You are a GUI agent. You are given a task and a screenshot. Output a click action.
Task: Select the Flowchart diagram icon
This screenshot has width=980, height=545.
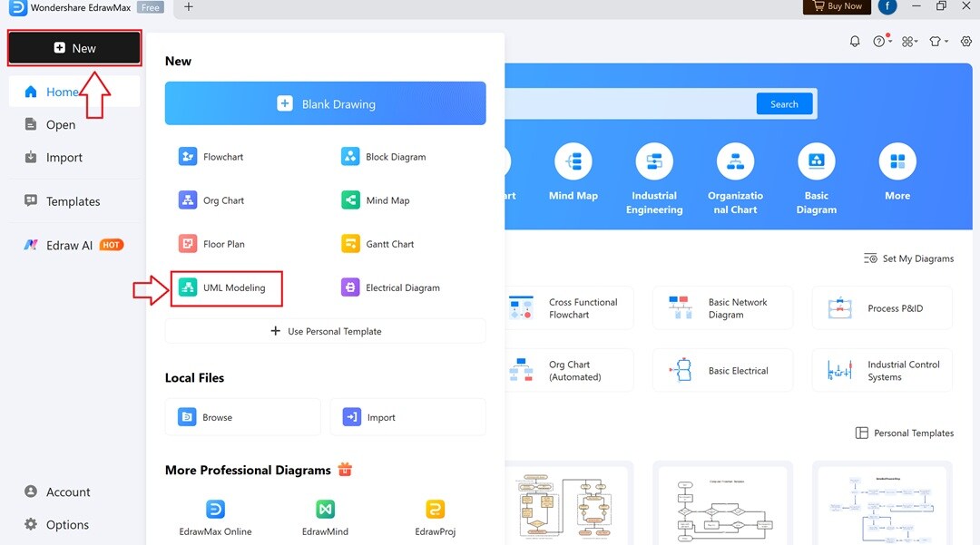(x=188, y=156)
